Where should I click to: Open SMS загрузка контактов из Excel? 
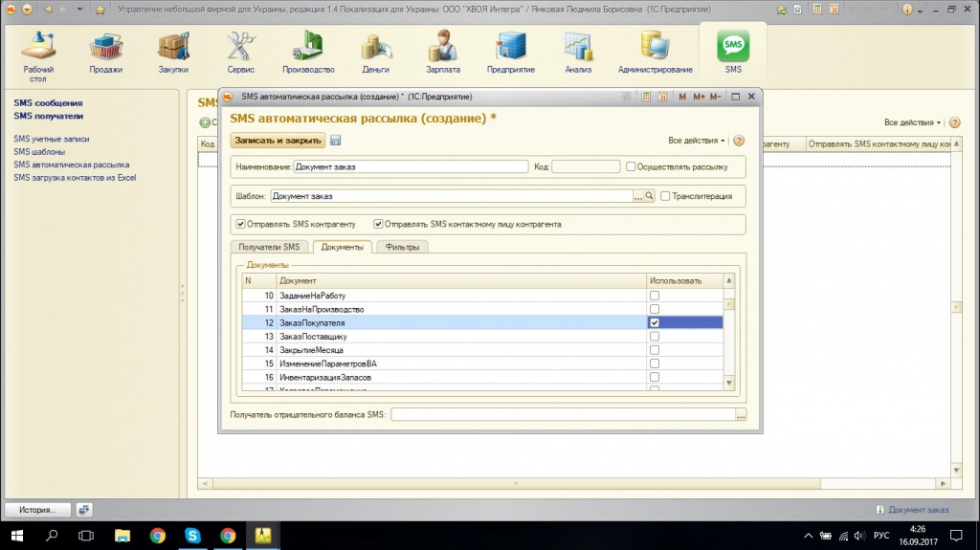click(x=75, y=178)
